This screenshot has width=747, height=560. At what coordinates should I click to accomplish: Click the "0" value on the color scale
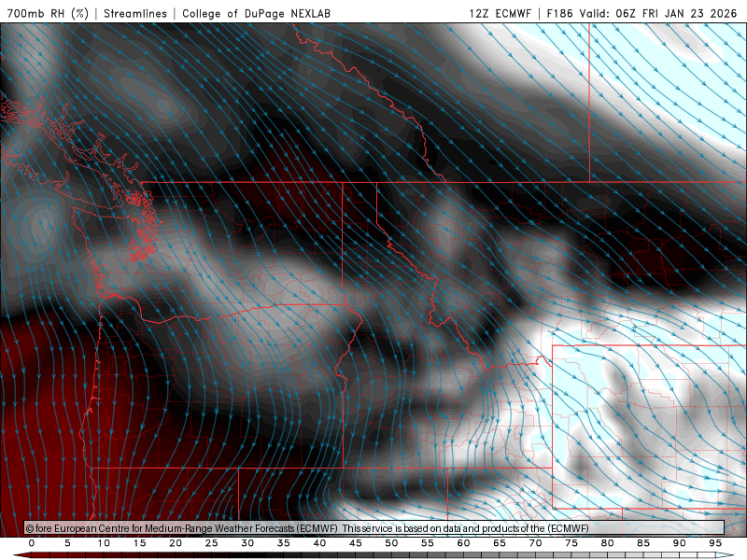32,543
